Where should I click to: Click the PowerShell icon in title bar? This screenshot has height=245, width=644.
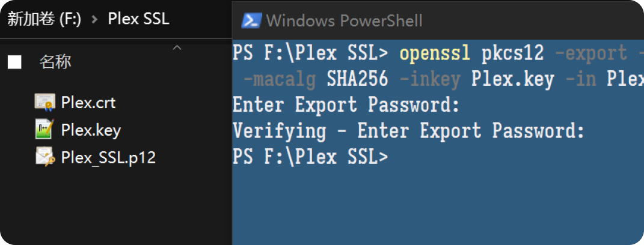[x=252, y=20]
